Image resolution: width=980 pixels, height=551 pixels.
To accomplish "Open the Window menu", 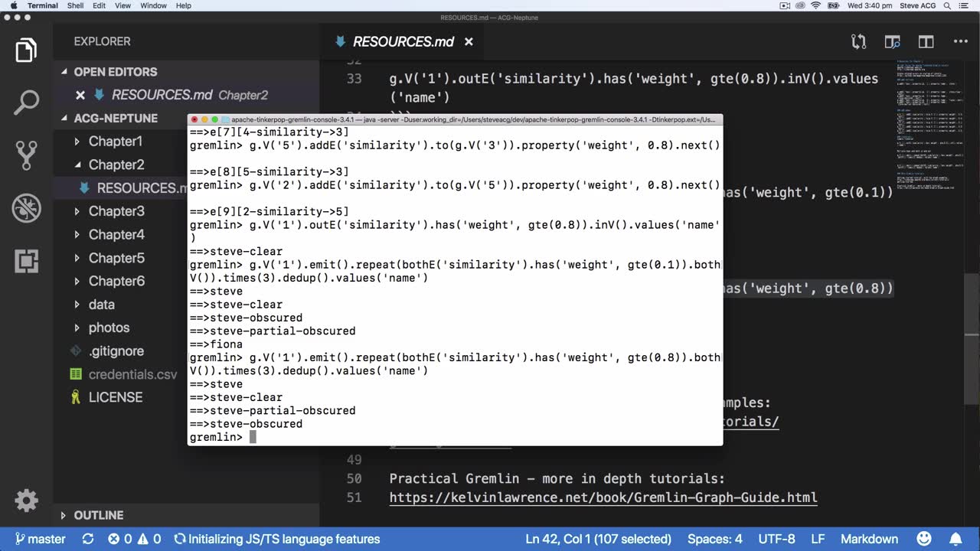I will [153, 5].
